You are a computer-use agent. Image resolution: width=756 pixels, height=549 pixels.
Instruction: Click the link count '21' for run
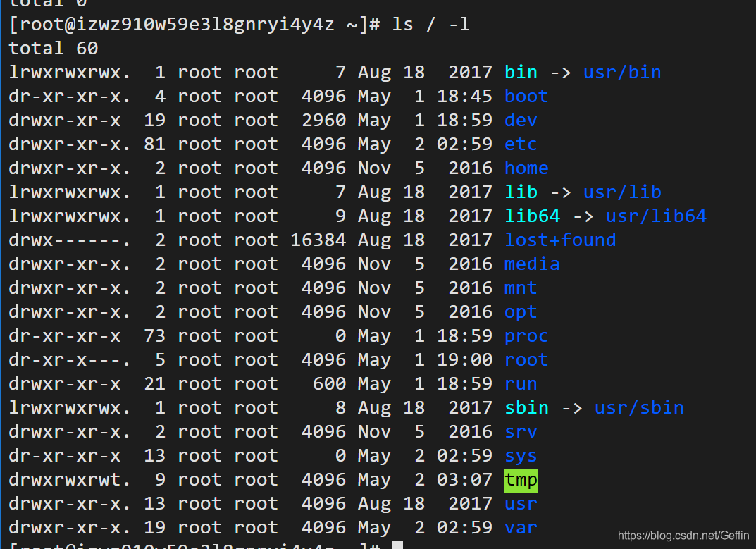155,383
